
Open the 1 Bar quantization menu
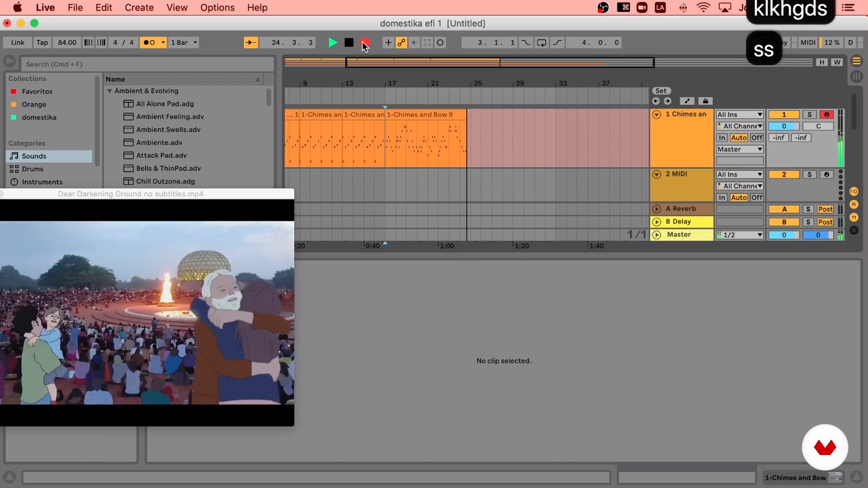(184, 42)
